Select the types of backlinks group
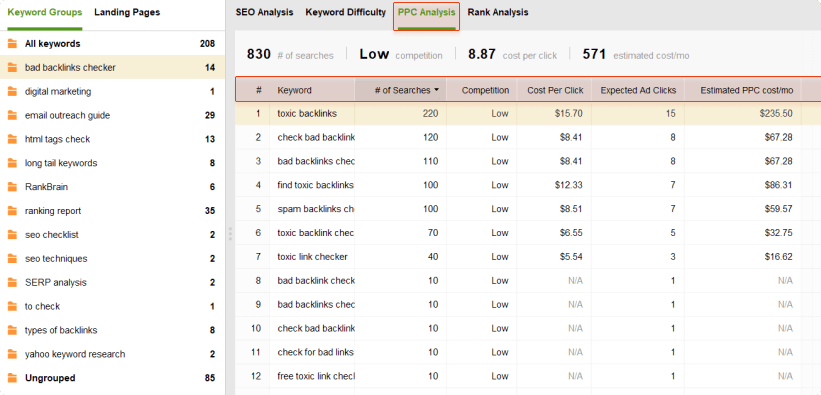821x395 pixels. 112,330
